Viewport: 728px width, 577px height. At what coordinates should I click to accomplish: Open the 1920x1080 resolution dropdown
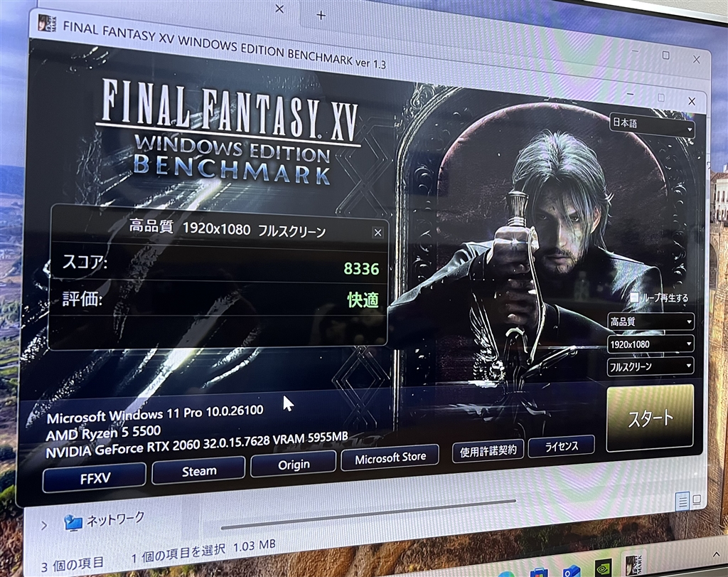(651, 344)
